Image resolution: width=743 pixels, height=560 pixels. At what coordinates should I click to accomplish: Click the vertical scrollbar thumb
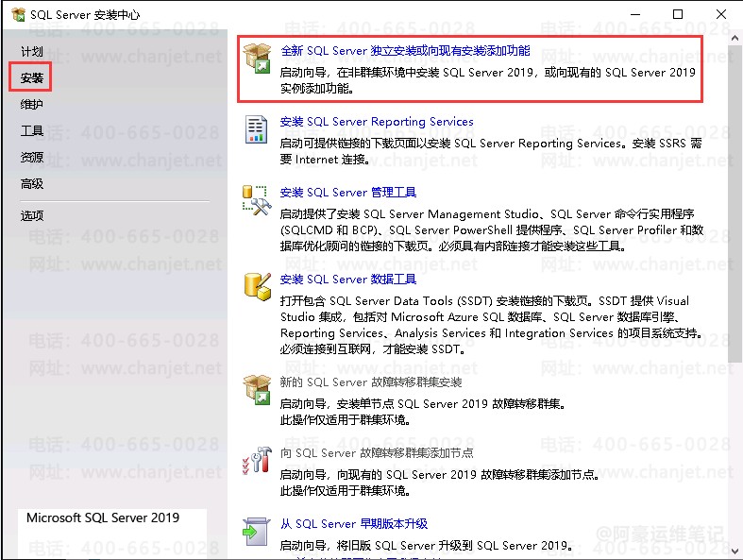pos(735,204)
